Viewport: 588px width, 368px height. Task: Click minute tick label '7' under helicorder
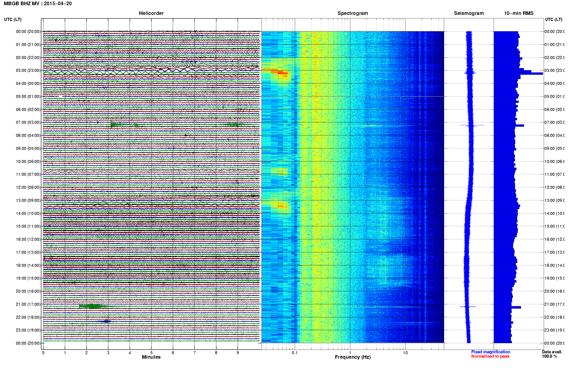coord(195,353)
